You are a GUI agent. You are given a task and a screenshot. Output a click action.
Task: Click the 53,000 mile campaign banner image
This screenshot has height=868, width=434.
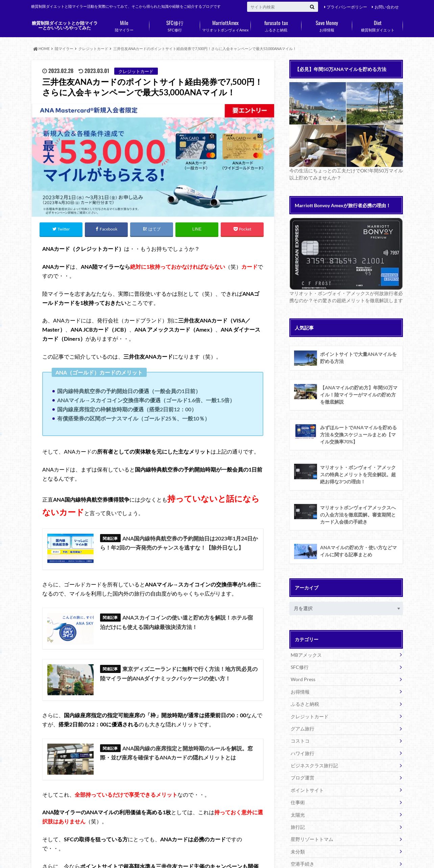[x=153, y=160]
